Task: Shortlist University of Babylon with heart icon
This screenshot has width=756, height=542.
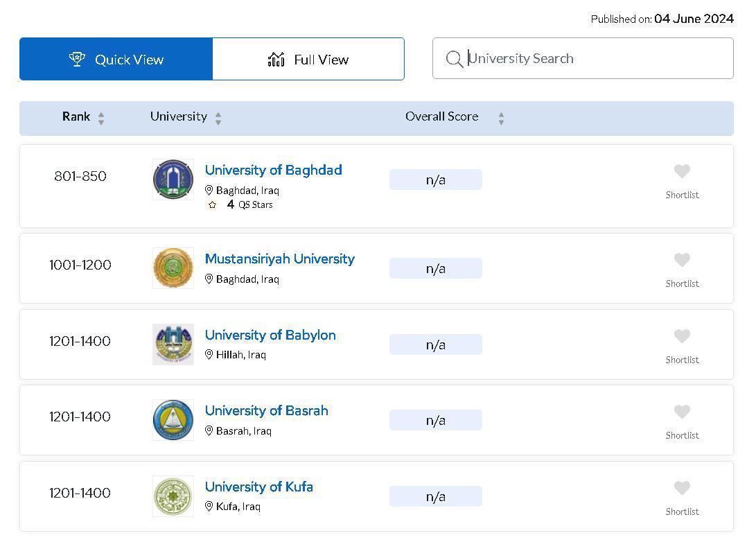Action: tap(682, 336)
